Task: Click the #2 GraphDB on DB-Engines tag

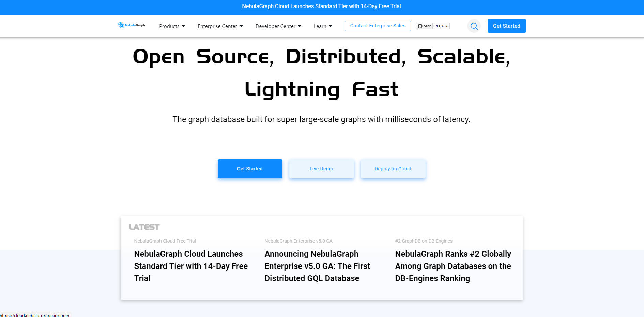Action: tap(424, 241)
